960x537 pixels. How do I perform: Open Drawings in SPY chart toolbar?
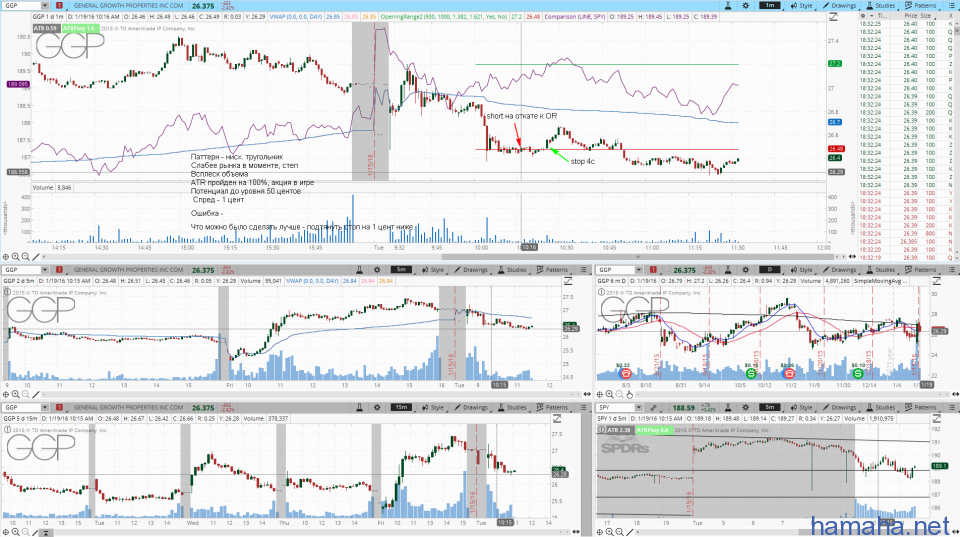839,407
